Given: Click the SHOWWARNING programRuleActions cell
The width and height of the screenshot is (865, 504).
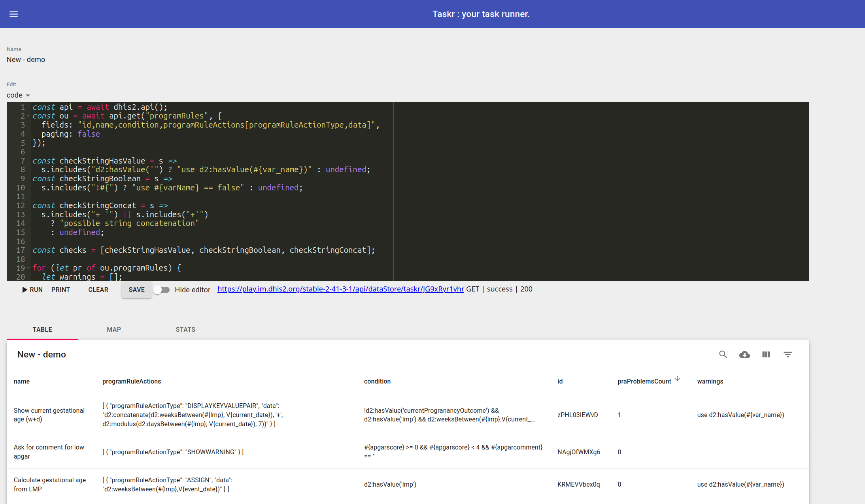Looking at the screenshot, I should (173, 452).
